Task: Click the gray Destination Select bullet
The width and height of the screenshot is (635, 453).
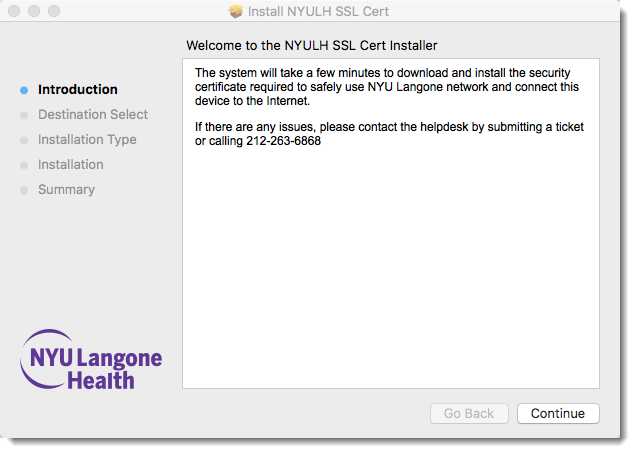Action: 24,115
